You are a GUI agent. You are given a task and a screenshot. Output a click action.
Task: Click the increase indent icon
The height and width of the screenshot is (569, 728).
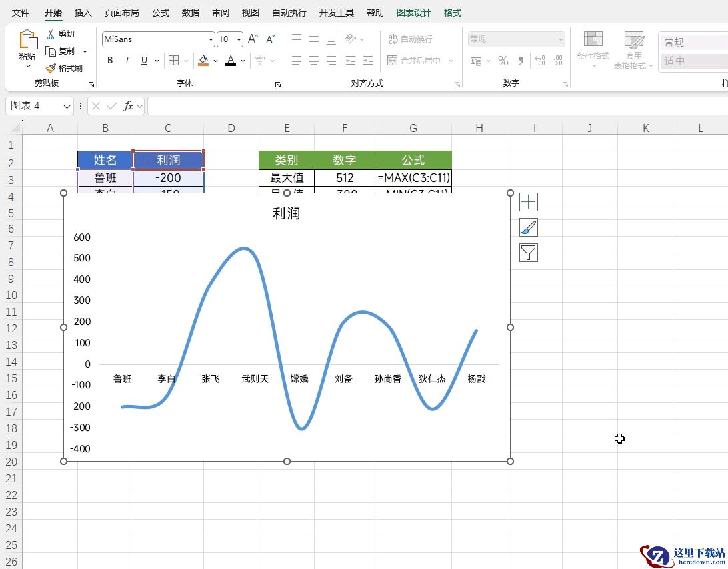click(x=368, y=61)
